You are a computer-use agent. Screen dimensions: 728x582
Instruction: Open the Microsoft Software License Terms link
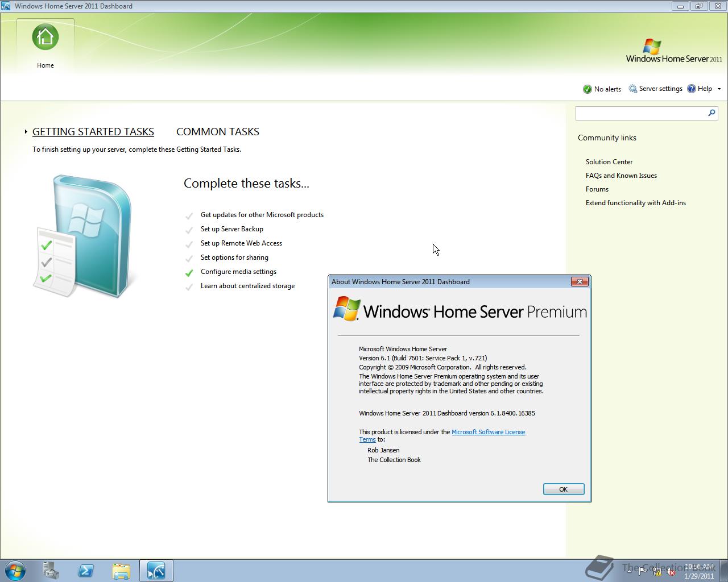pyautogui.click(x=488, y=432)
